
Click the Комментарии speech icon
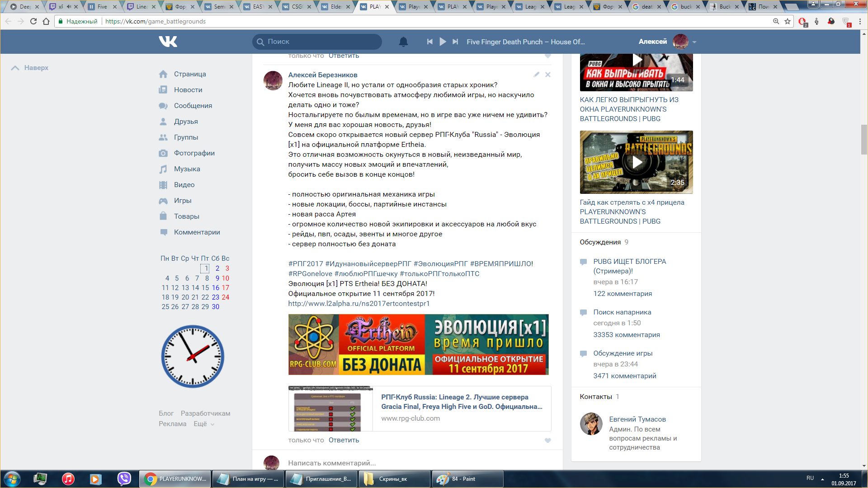(163, 232)
